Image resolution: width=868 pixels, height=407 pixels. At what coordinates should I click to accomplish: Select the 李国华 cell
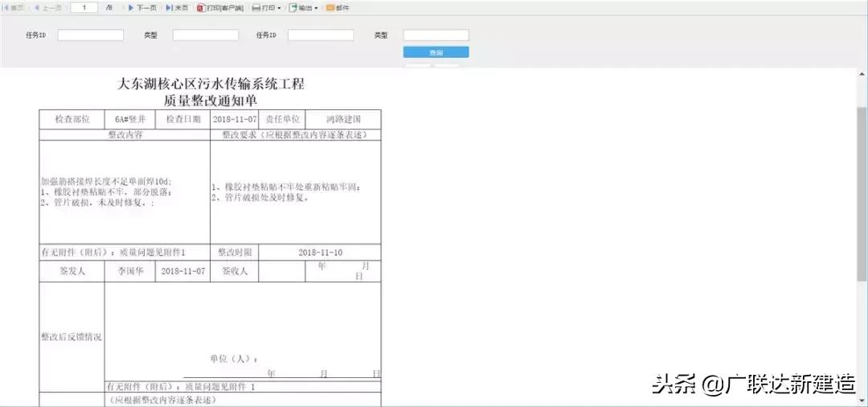(x=130, y=271)
